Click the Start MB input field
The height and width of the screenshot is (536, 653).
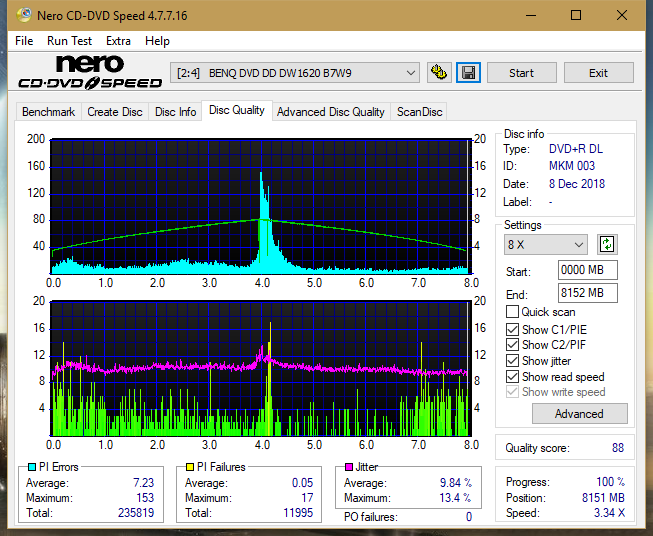587,270
